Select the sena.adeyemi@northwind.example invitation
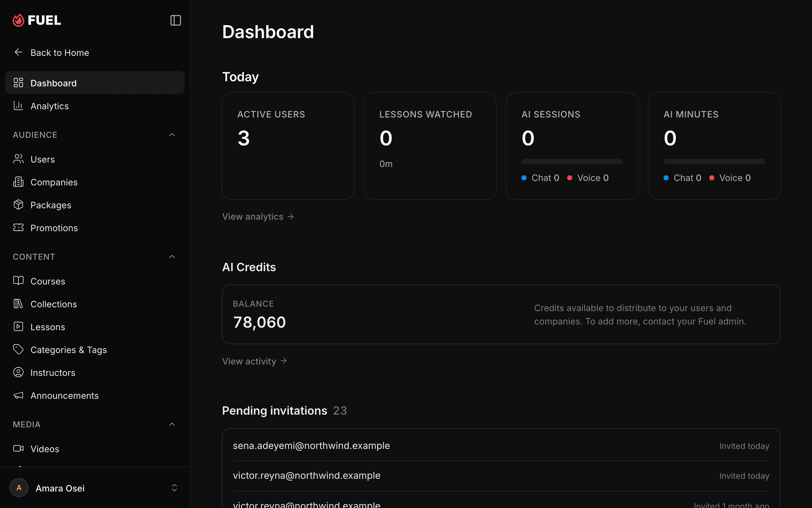This screenshot has width=812, height=508. (501, 446)
